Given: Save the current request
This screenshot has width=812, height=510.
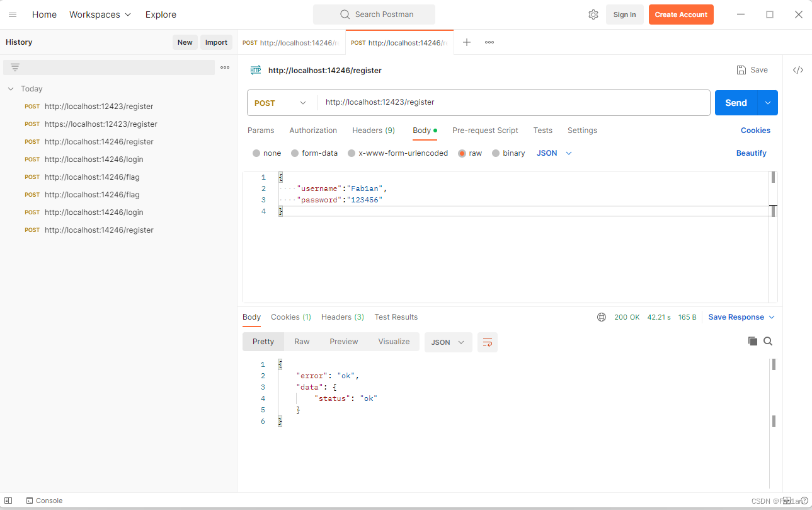Looking at the screenshot, I should click(x=752, y=70).
